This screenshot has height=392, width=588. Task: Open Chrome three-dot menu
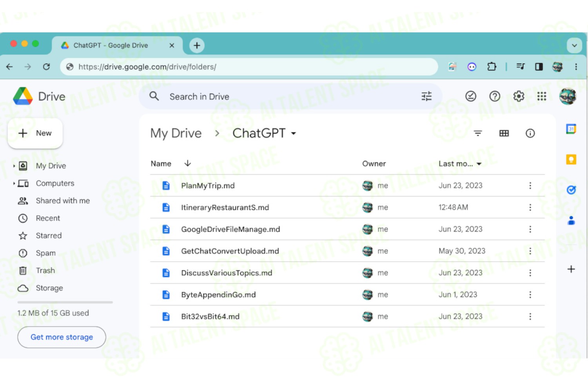(x=576, y=67)
